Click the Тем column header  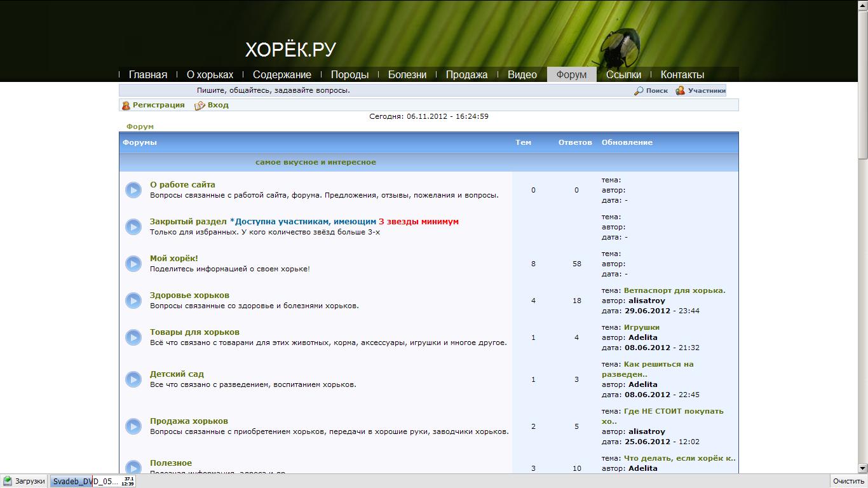pyautogui.click(x=523, y=142)
